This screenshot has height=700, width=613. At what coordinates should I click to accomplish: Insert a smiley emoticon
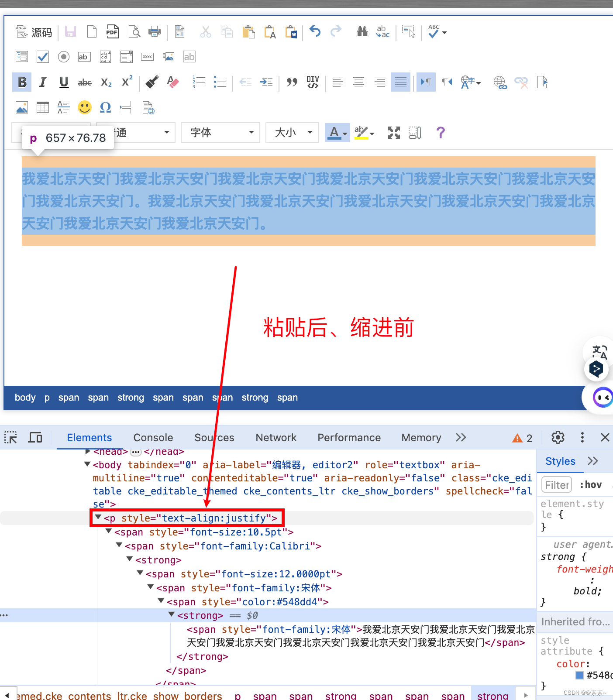click(85, 107)
